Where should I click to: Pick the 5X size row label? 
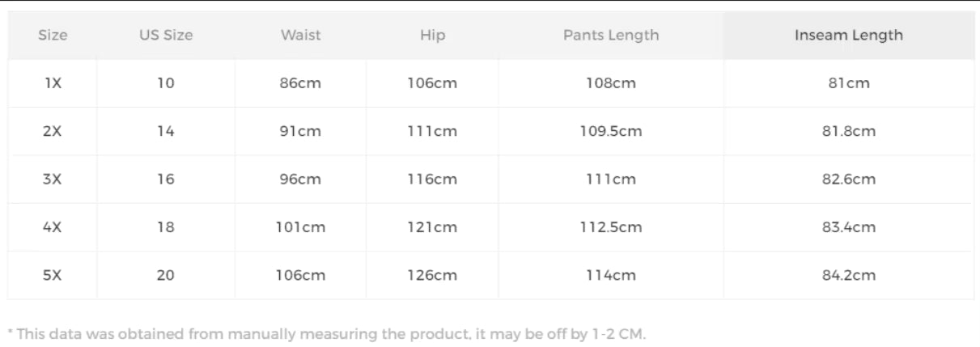pyautogui.click(x=53, y=275)
